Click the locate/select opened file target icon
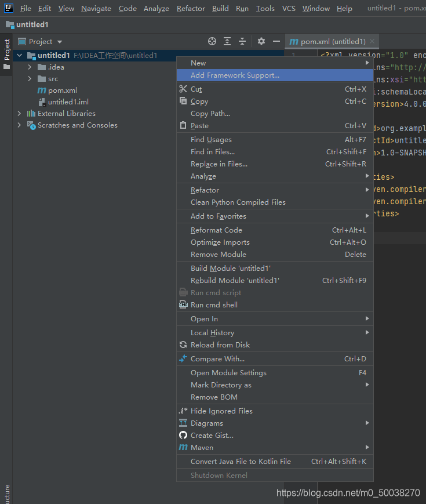The image size is (426, 504). click(212, 42)
